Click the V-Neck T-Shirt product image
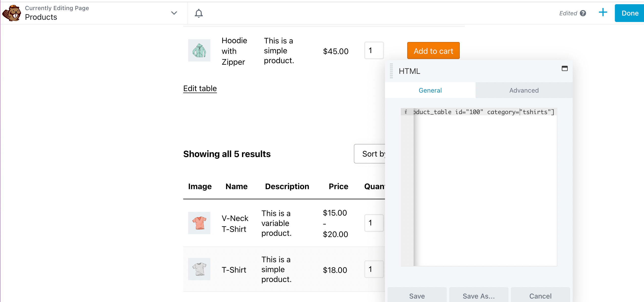Screen dimensions: 644x302 199,223
